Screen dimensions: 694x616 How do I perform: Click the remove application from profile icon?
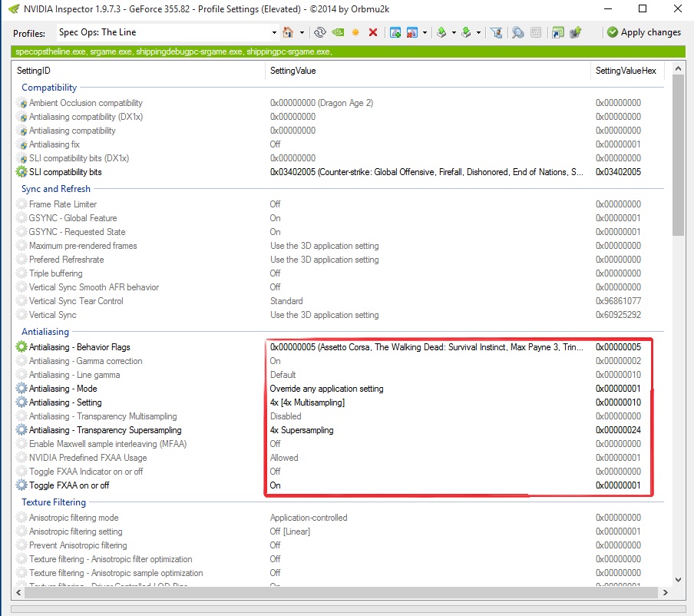[x=412, y=32]
